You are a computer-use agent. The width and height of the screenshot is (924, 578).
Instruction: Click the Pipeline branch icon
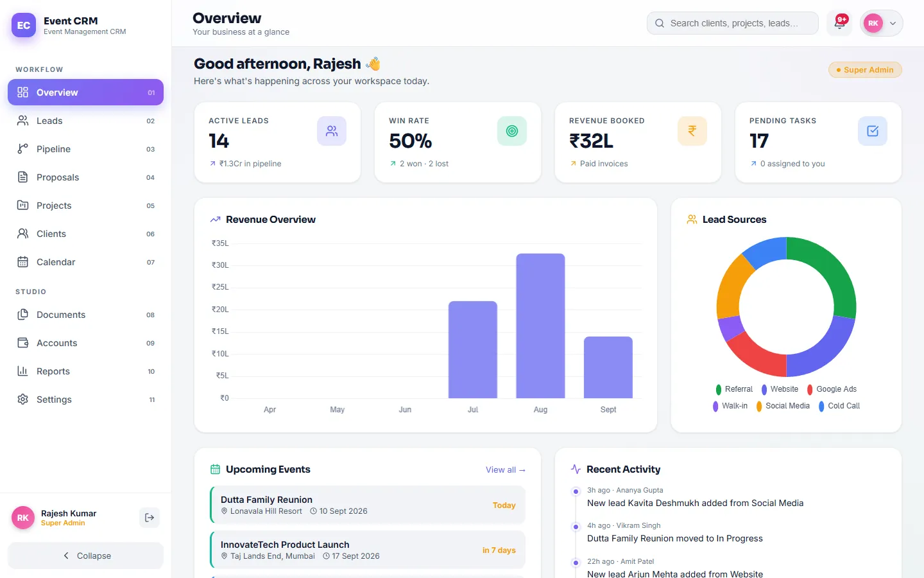pos(23,149)
